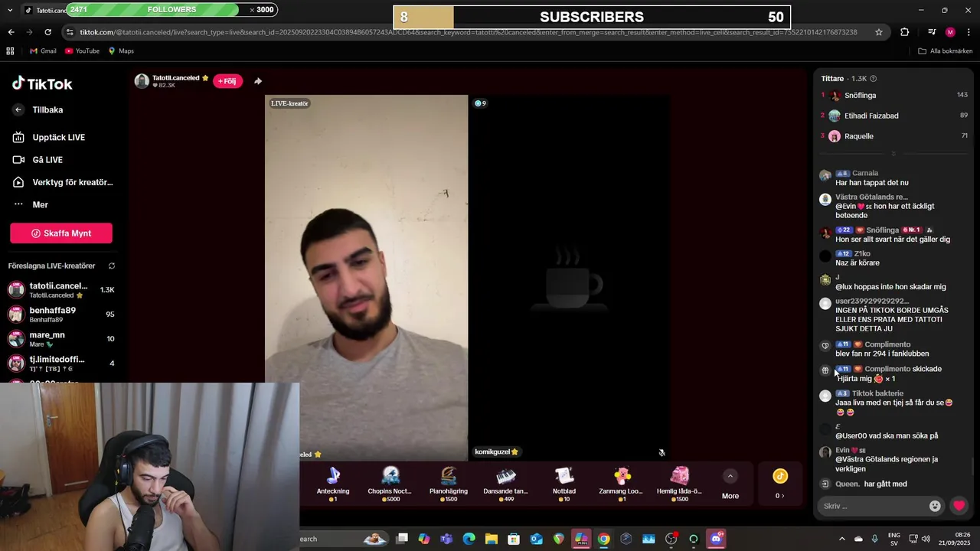
Task: Send the Pianohägring gift
Action: point(449,484)
